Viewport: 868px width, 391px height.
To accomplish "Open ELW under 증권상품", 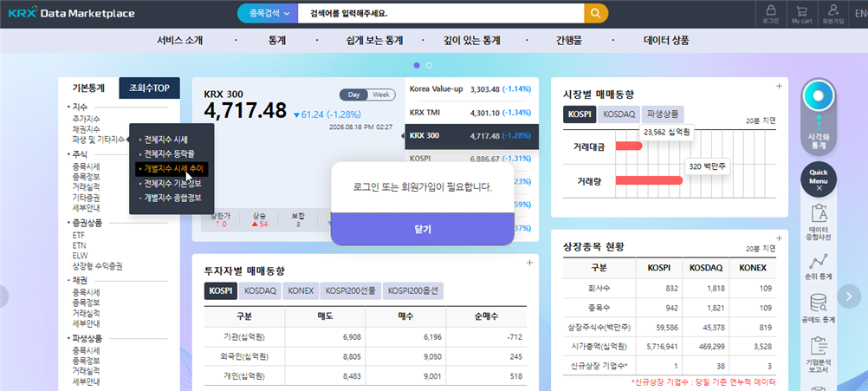I will tap(80, 255).
